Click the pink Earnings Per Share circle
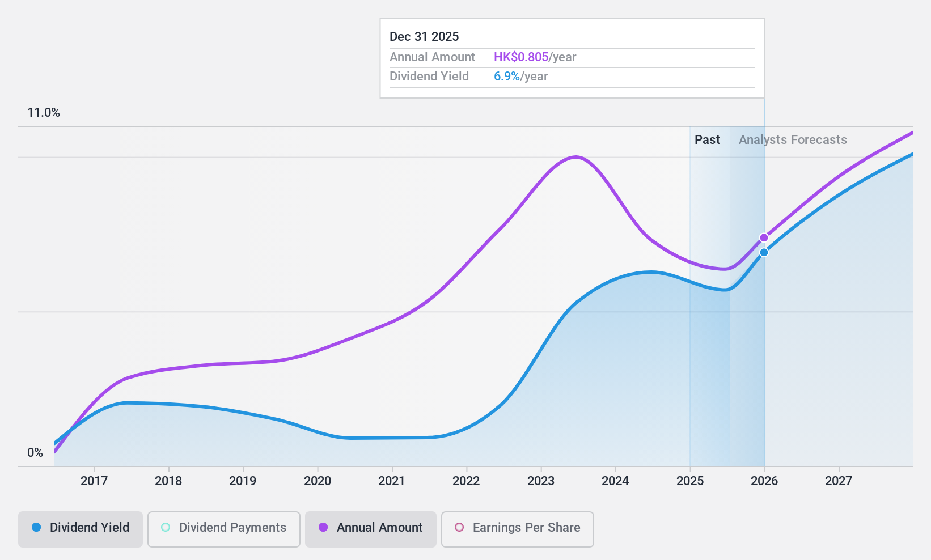Viewport: 931px width, 560px height. [x=459, y=527]
